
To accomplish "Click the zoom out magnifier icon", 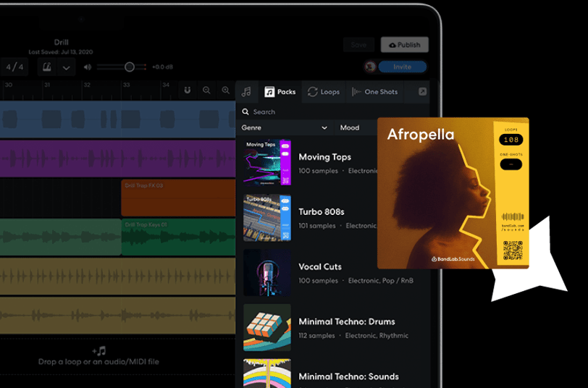I will [206, 90].
